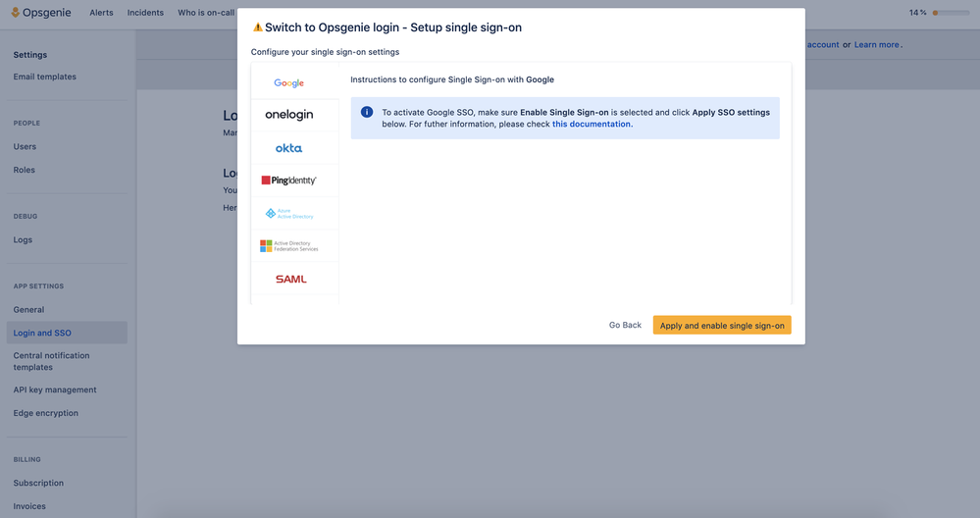Screen dimensions: 980x518
Task: Open Logs under Debug
Action: pos(23,239)
